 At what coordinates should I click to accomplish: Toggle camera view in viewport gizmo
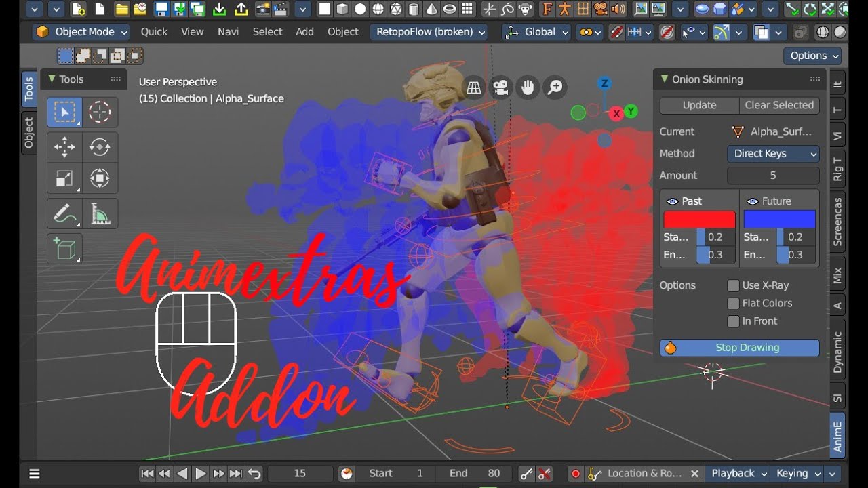click(500, 87)
